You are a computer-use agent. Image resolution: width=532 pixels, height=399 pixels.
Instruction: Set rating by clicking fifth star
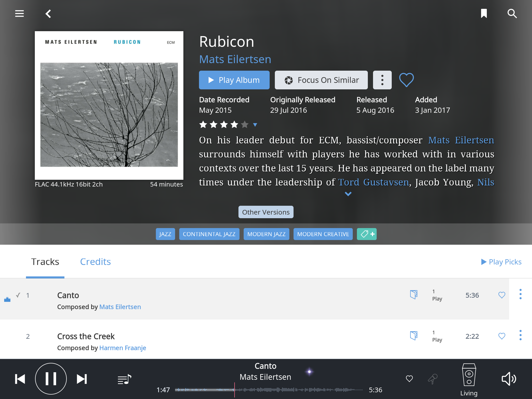(x=245, y=125)
